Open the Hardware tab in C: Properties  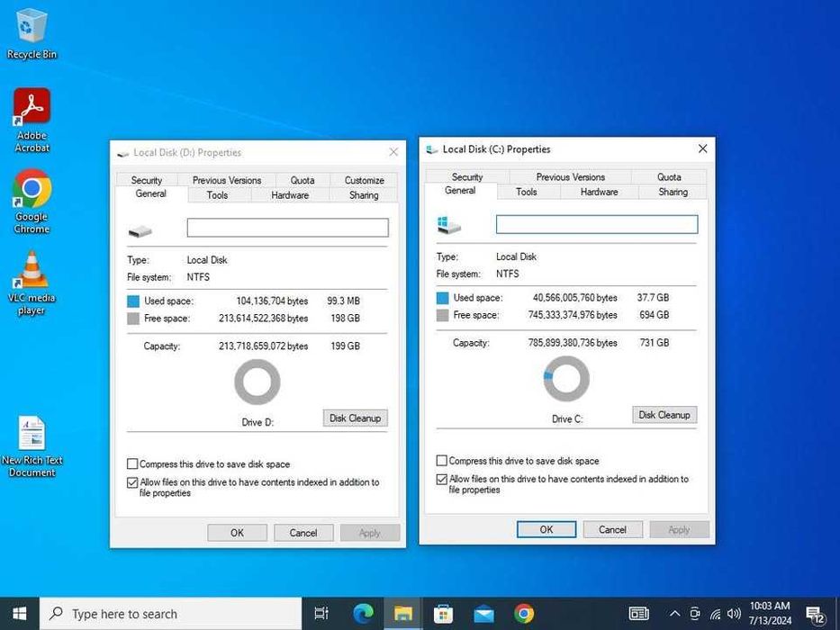coord(599,192)
